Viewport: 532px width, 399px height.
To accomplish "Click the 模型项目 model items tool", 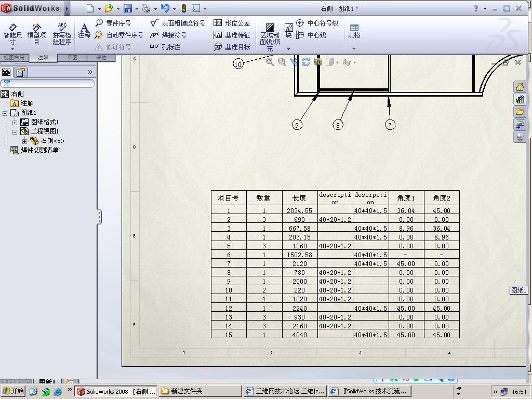I will pyautogui.click(x=36, y=34).
